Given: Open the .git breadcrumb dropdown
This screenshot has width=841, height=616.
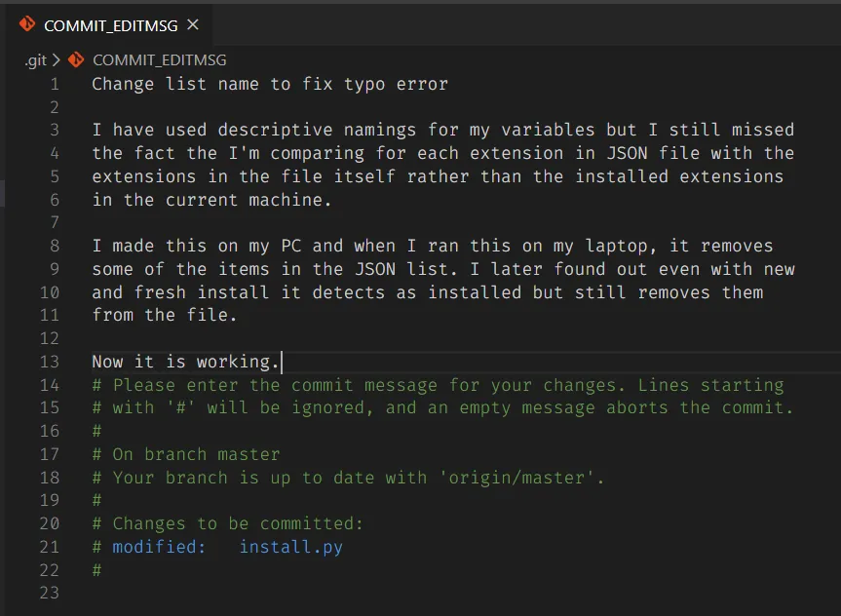Looking at the screenshot, I should point(36,59).
